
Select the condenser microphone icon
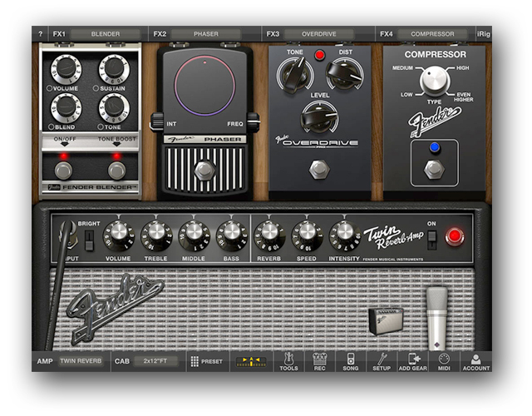[x=436, y=318]
